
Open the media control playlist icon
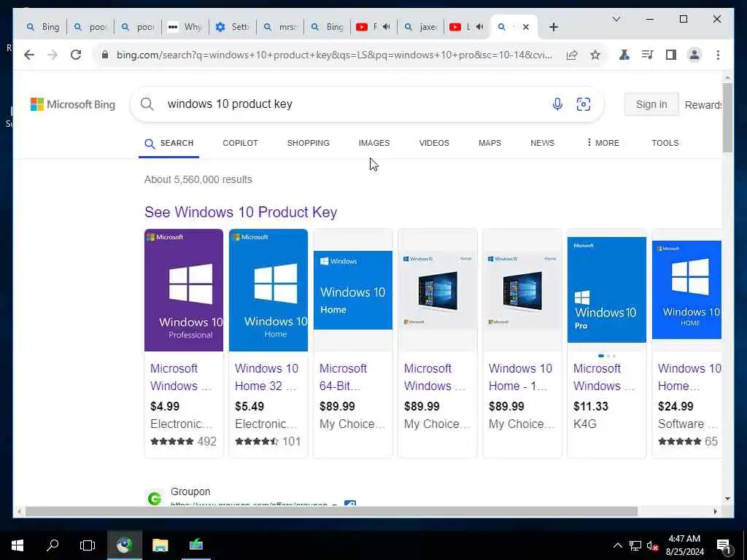(x=648, y=55)
